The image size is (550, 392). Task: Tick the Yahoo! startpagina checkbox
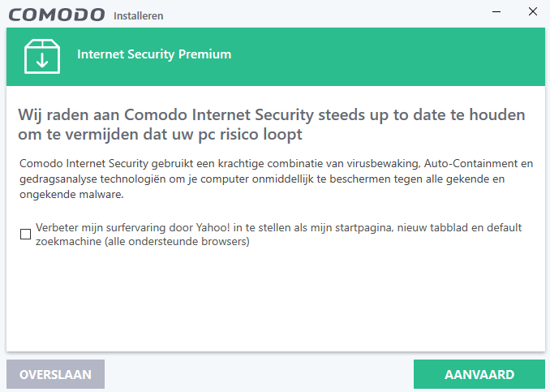click(x=26, y=235)
